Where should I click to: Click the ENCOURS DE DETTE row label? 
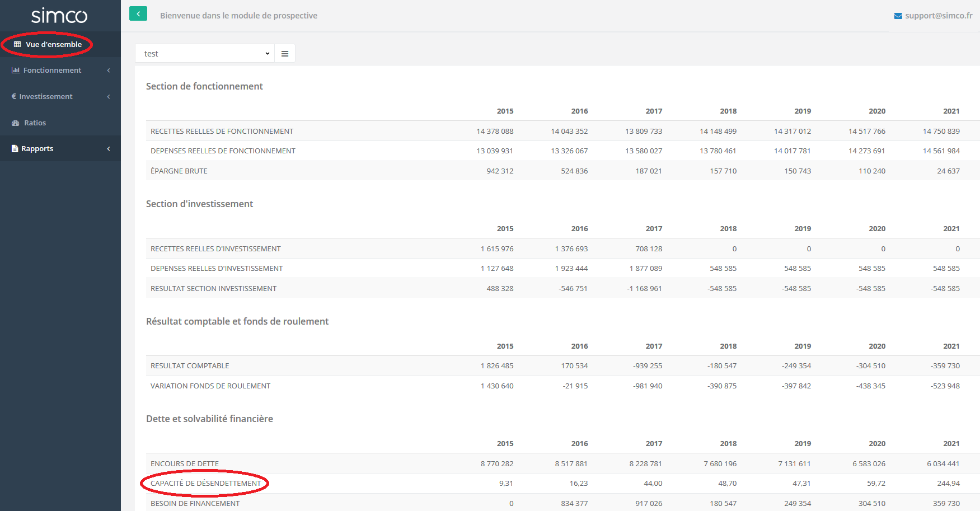click(184, 464)
